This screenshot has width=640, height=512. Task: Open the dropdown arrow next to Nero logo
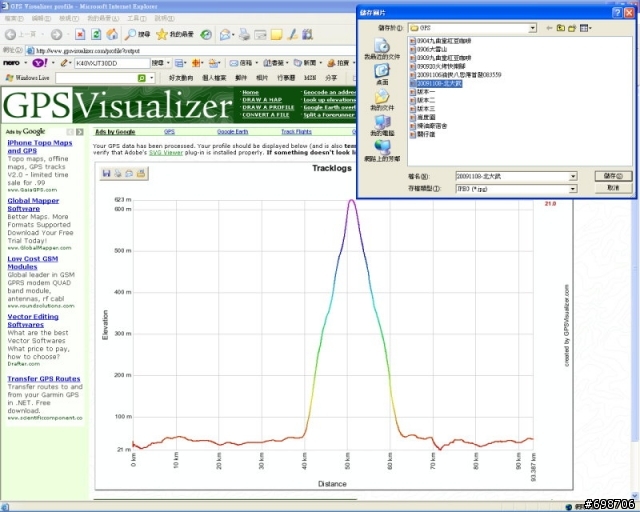pyautogui.click(x=25, y=63)
